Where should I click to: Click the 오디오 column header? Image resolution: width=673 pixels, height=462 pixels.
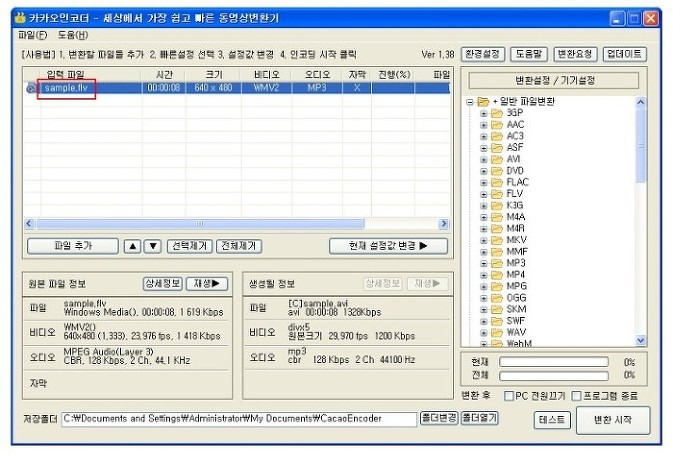pyautogui.click(x=317, y=75)
